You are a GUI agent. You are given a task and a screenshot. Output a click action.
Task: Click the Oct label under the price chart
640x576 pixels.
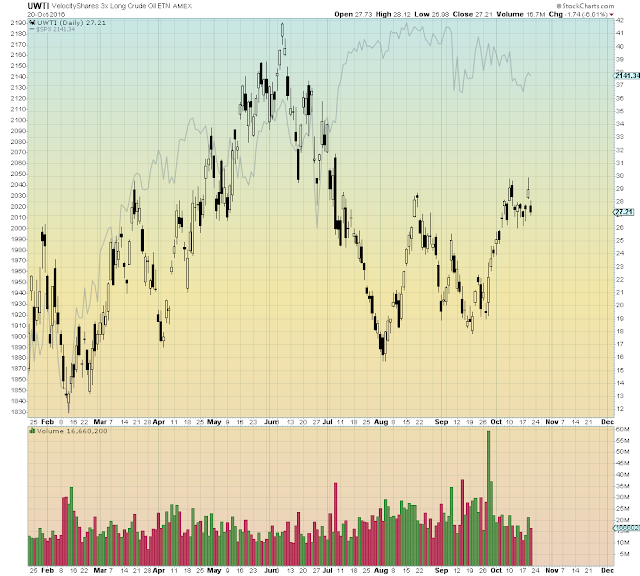[496, 422]
